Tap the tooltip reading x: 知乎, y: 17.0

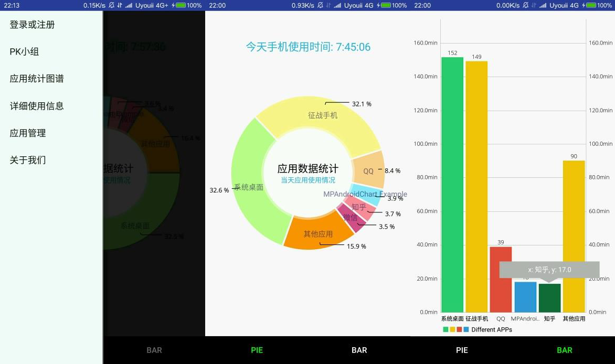pos(549,270)
